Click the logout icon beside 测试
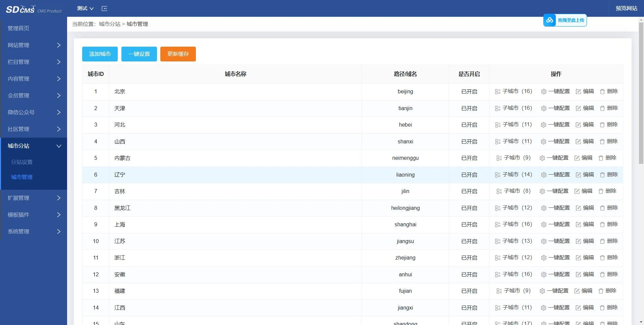Image resolution: width=644 pixels, height=325 pixels. (x=104, y=8)
